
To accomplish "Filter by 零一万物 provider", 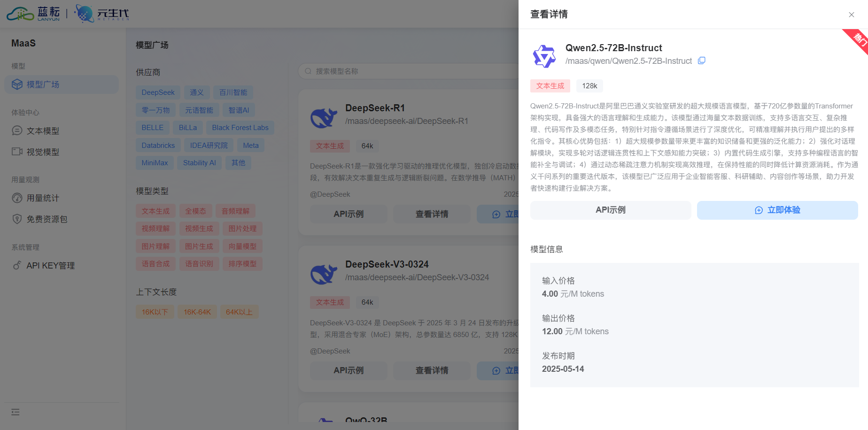I will [155, 110].
